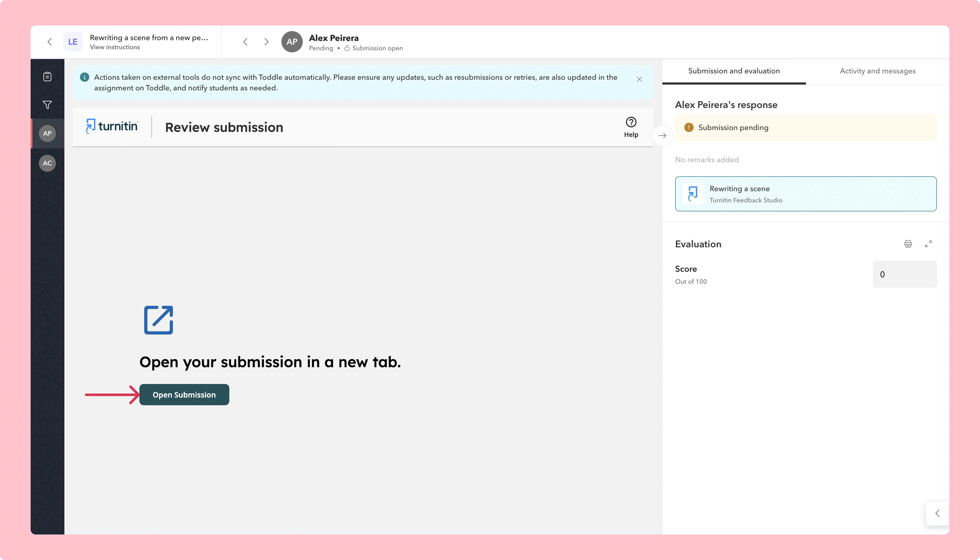980x560 pixels.
Task: Click the Score input field
Action: [905, 274]
